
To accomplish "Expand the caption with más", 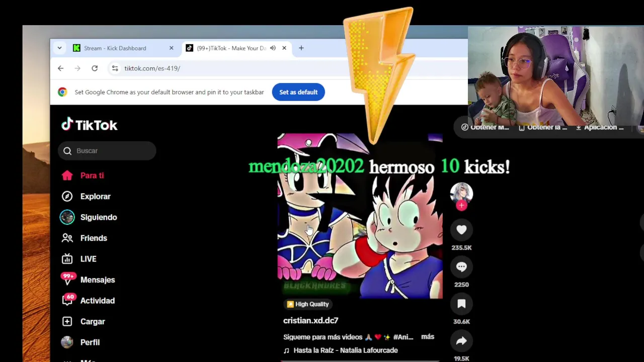I will pos(428,337).
